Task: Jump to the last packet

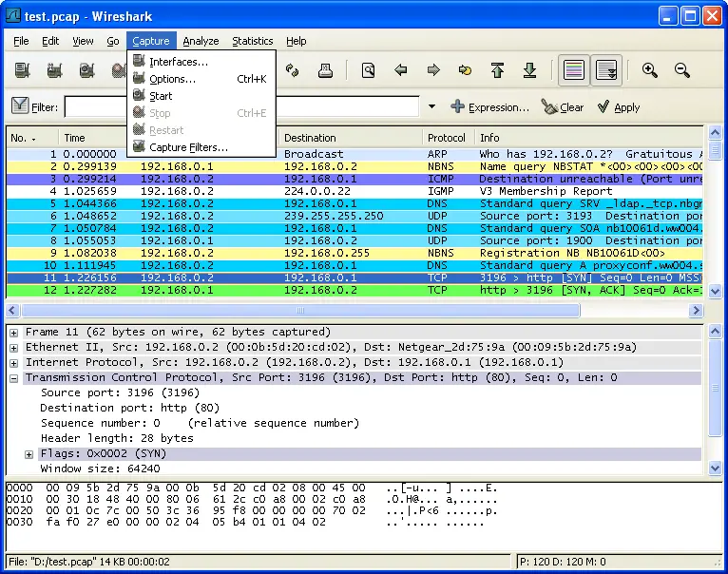Action: coord(530,70)
